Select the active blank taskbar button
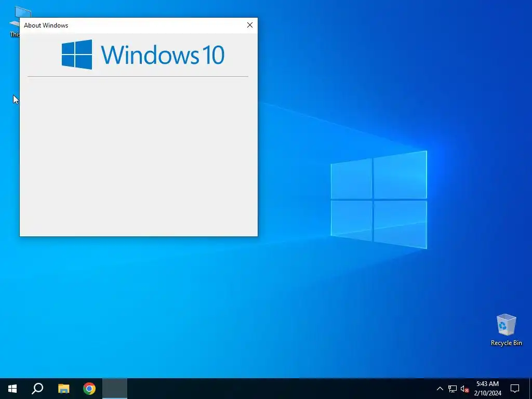The width and height of the screenshot is (532, 399). pyautogui.click(x=115, y=389)
